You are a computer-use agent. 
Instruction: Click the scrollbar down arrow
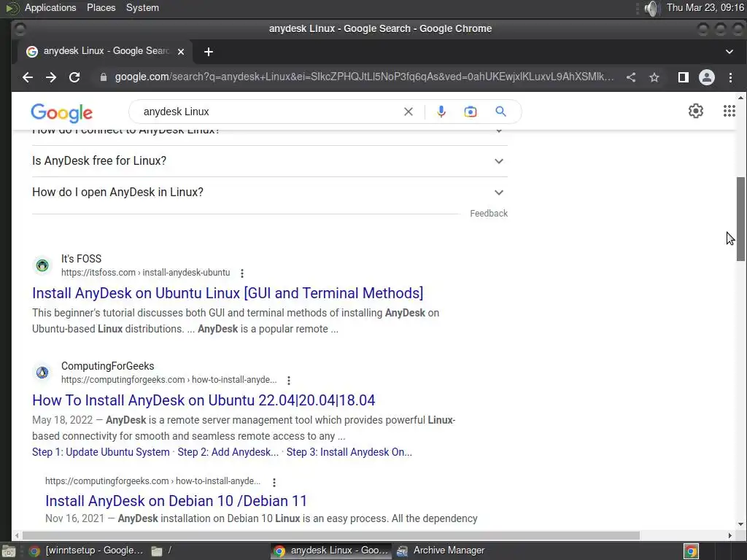[x=740, y=524]
